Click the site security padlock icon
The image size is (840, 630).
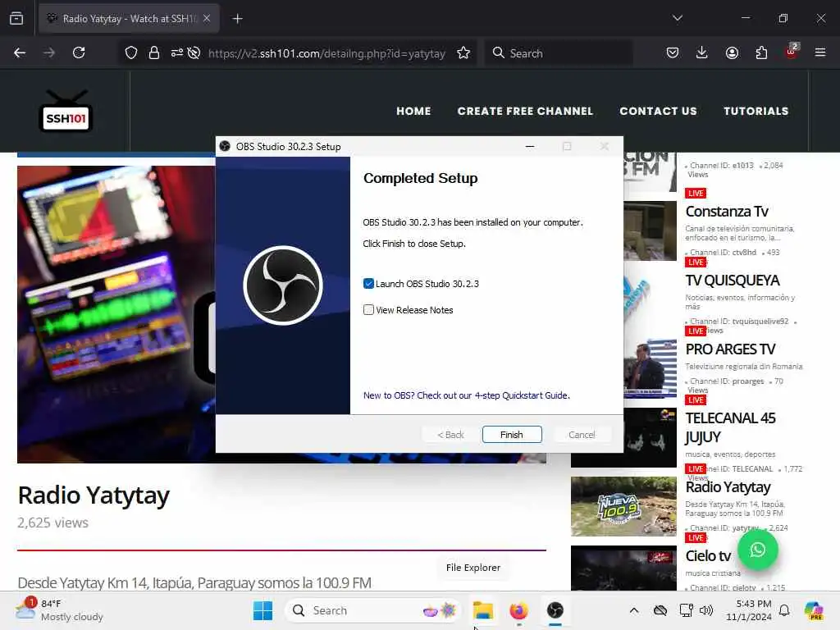click(x=153, y=52)
